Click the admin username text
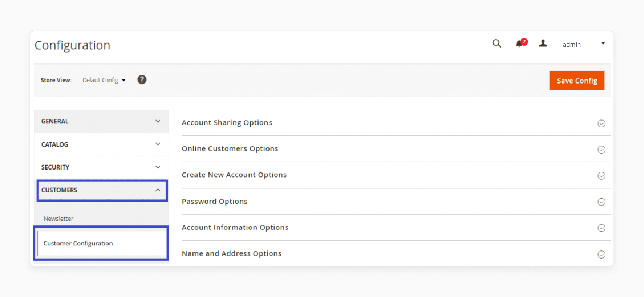The height and width of the screenshot is (297, 644). (572, 45)
